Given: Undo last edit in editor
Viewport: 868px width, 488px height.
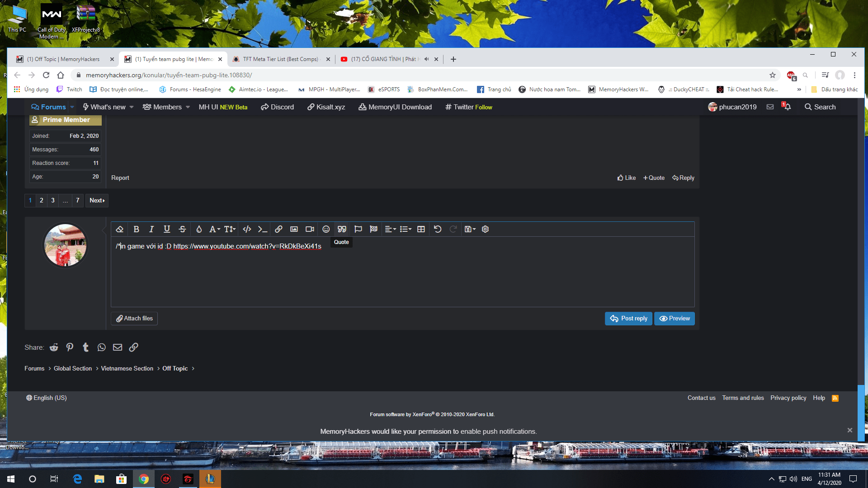Looking at the screenshot, I should tap(438, 229).
